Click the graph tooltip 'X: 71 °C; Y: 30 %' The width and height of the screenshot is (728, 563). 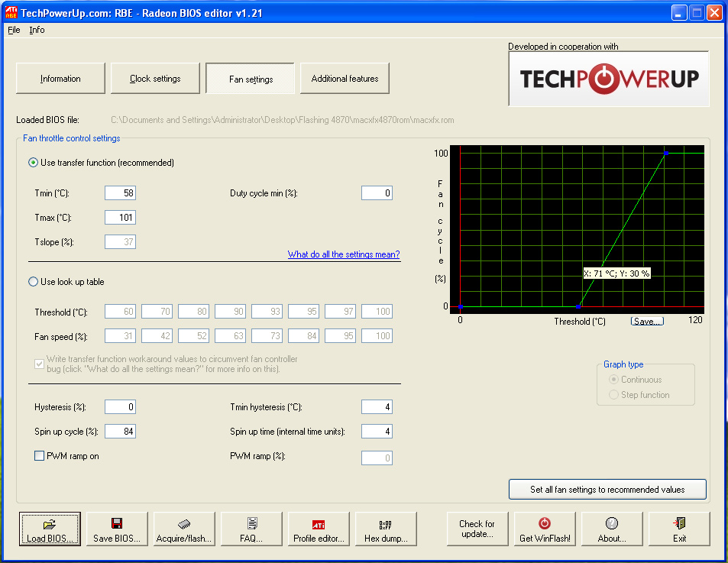click(616, 273)
